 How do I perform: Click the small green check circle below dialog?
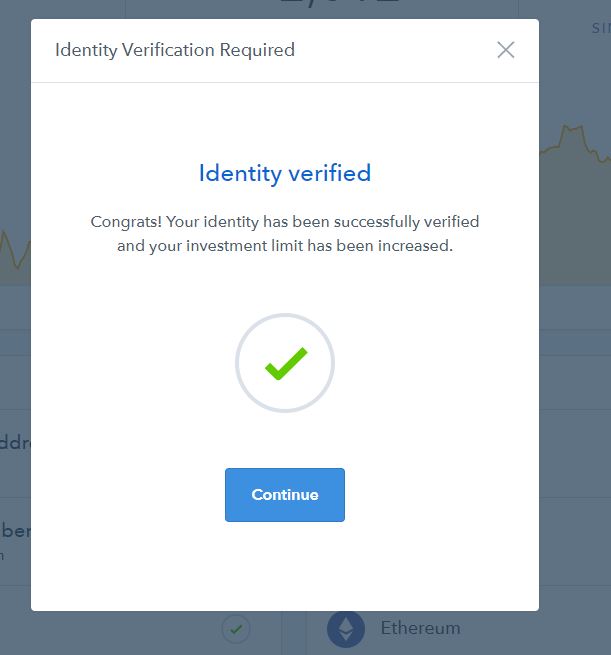236,629
